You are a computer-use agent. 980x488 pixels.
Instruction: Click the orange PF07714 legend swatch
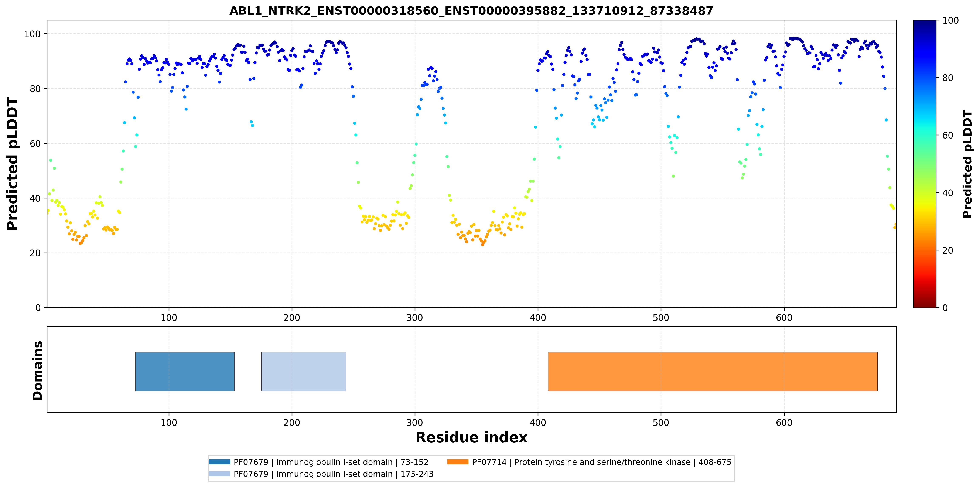click(x=458, y=462)
